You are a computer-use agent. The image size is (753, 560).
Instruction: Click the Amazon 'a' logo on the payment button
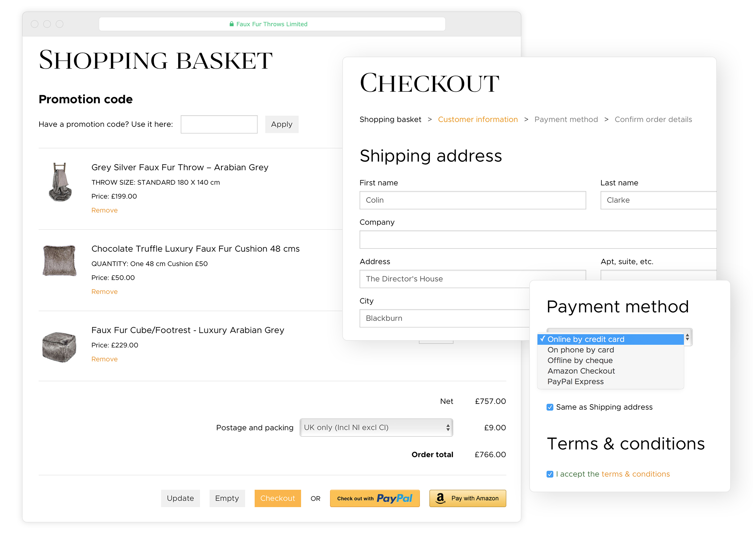[x=440, y=498]
